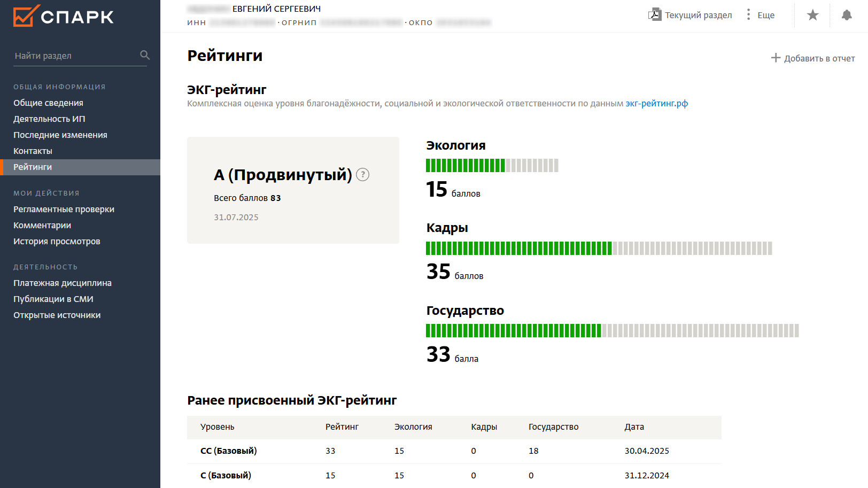Viewport: 868px width, 488px height.
Task: Open notifications via the bell icon
Action: [847, 15]
